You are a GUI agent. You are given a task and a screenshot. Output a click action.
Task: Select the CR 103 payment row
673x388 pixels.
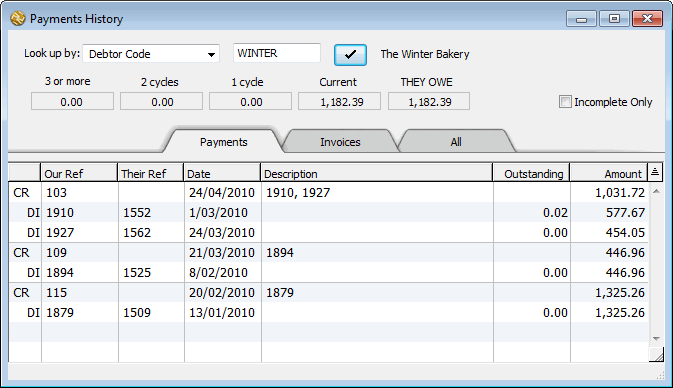click(x=328, y=192)
